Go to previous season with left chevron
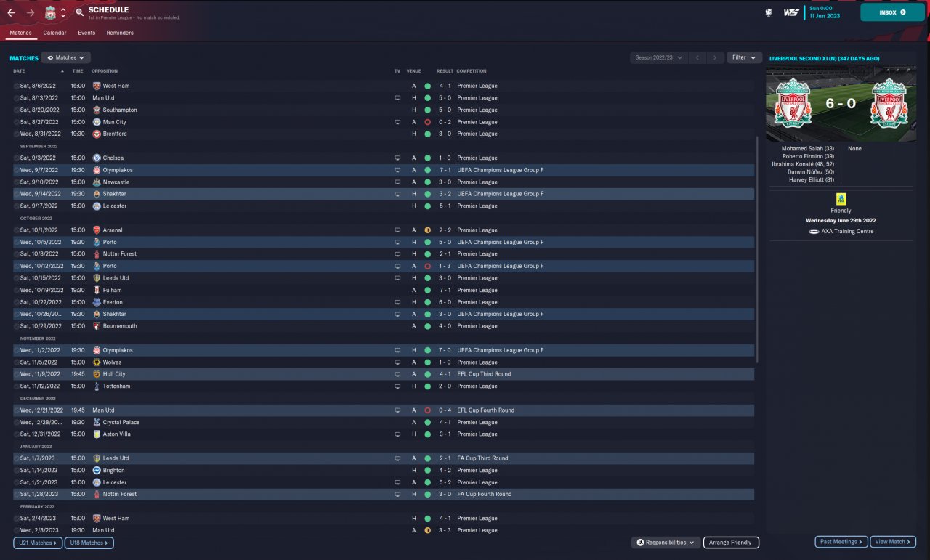This screenshot has height=560, width=930. [x=697, y=57]
